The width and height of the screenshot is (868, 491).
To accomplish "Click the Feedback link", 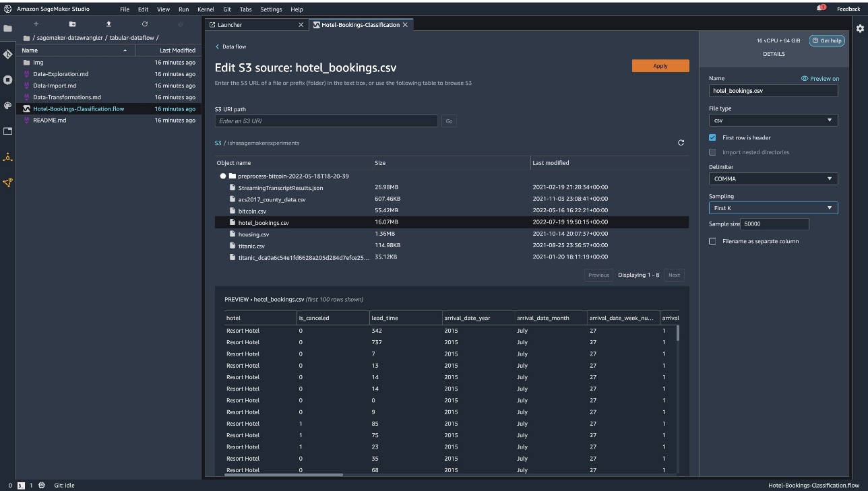I will pos(848,9).
